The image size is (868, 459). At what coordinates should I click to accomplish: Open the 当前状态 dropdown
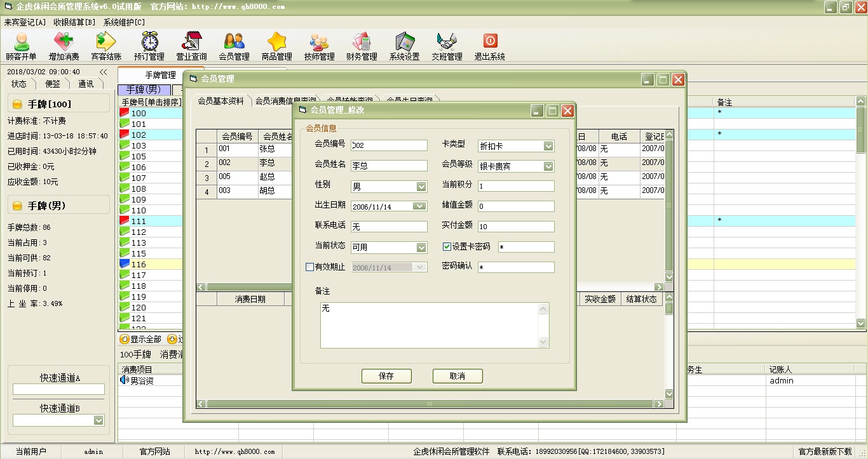(x=421, y=248)
